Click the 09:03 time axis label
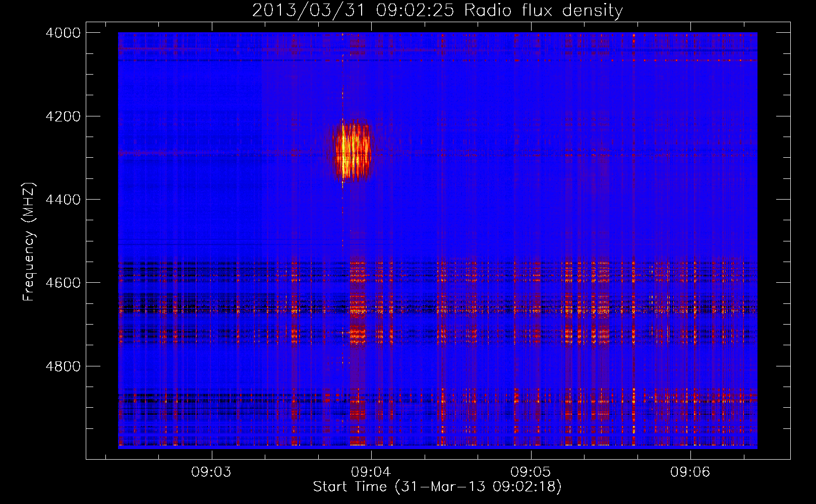This screenshot has height=504, width=816. tap(211, 472)
